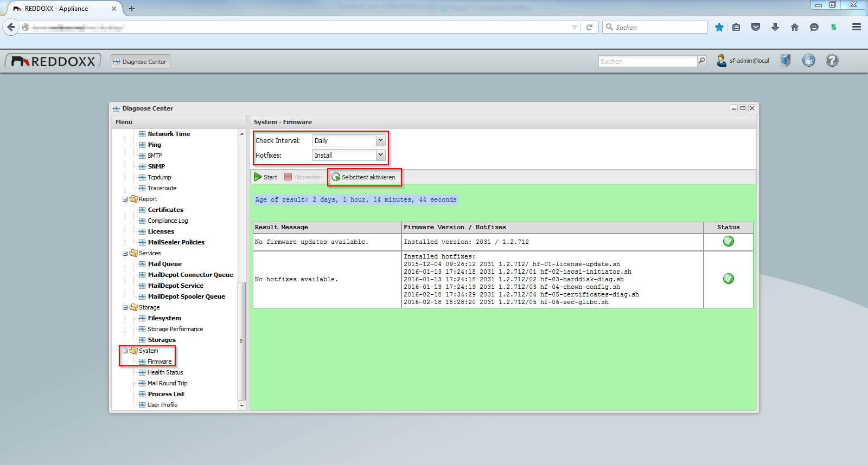Click the appliance server icon in header
The image size is (868, 465).
785,61
